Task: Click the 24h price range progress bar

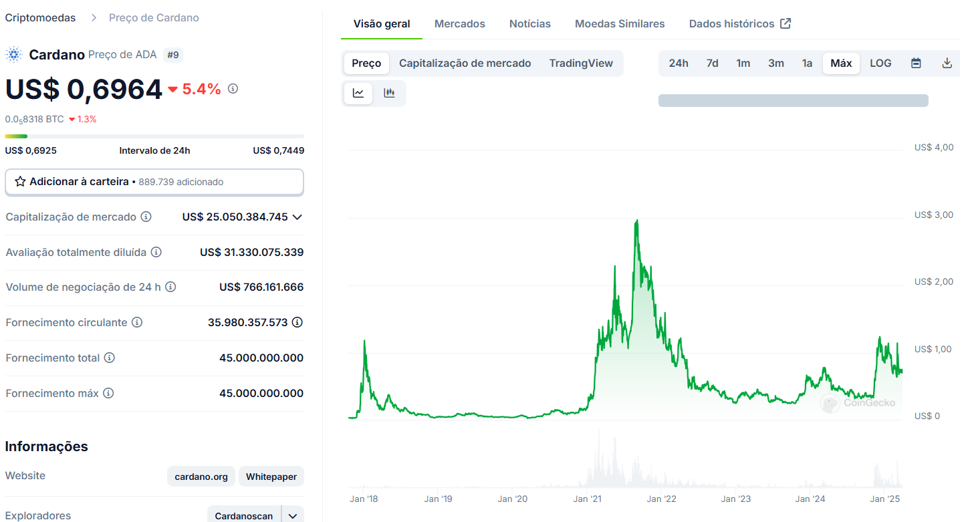Action: [154, 136]
